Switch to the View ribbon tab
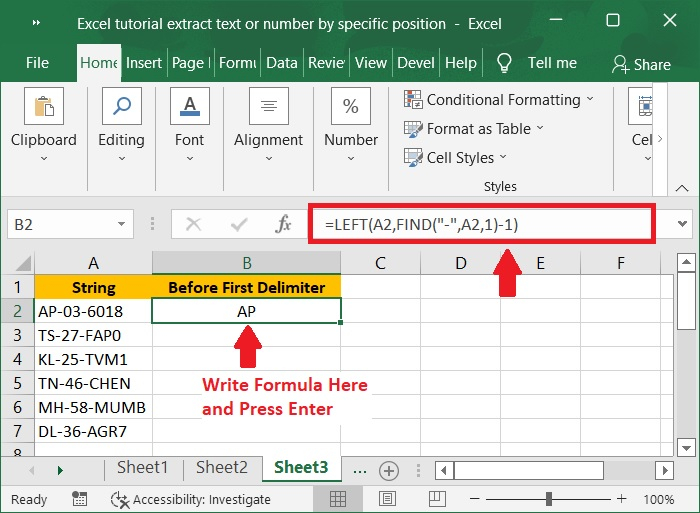The image size is (700, 513). click(371, 63)
